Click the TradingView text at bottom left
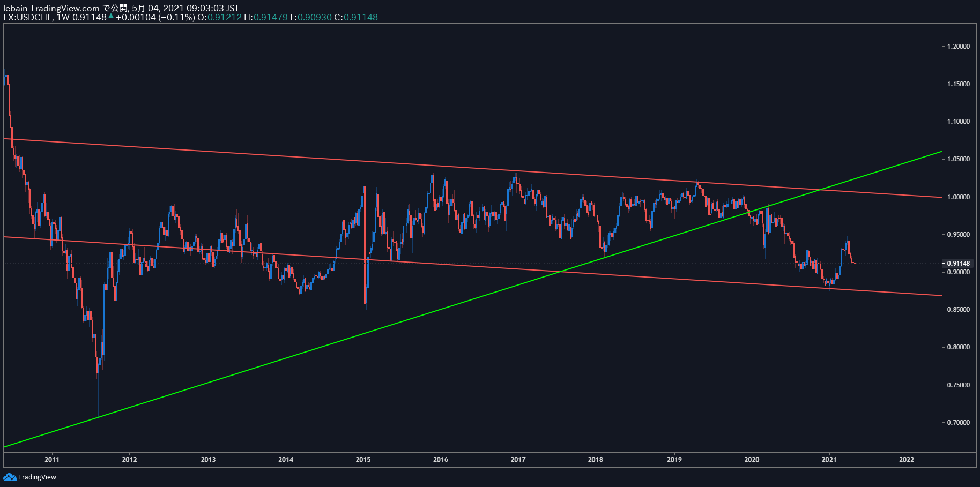This screenshot has height=487, width=980. point(37,477)
